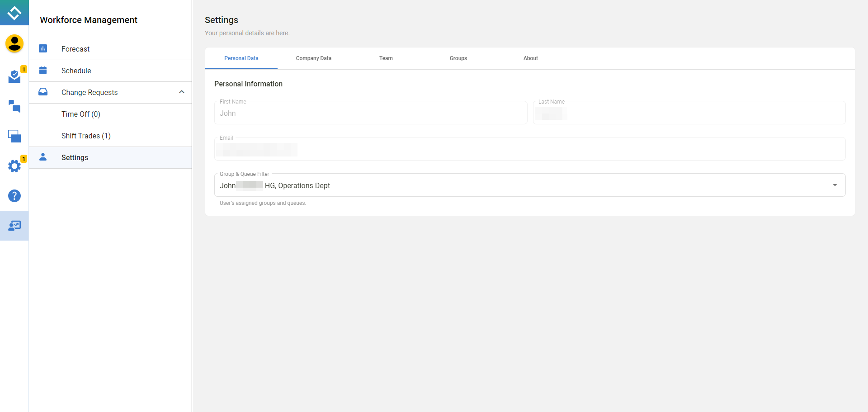Click the overlapping screens icon in sidebar

pos(14,136)
